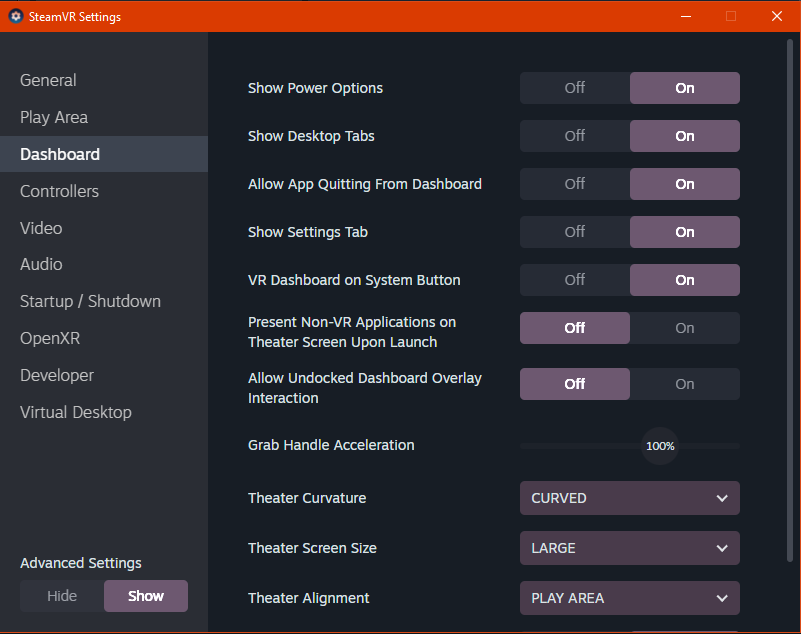Click the vertical scrollbar of settings panel
The width and height of the screenshot is (801, 634).
[x=790, y=301]
